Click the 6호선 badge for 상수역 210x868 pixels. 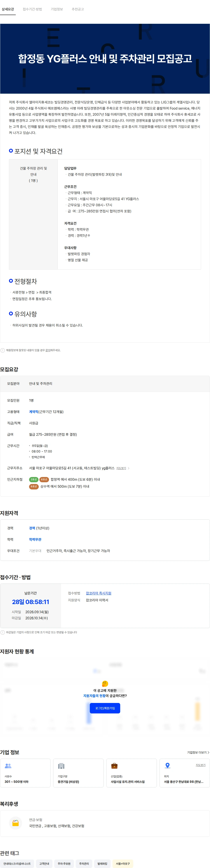coord(34,486)
